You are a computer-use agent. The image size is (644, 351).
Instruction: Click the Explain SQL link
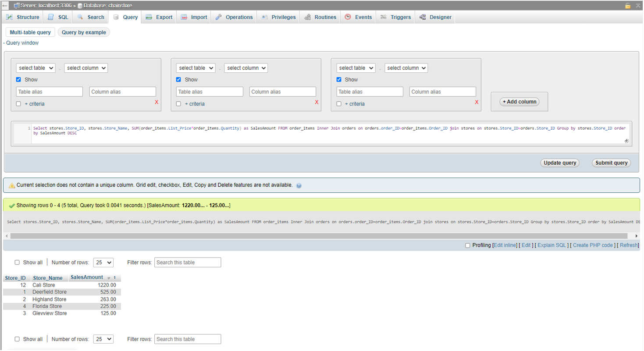pos(553,245)
